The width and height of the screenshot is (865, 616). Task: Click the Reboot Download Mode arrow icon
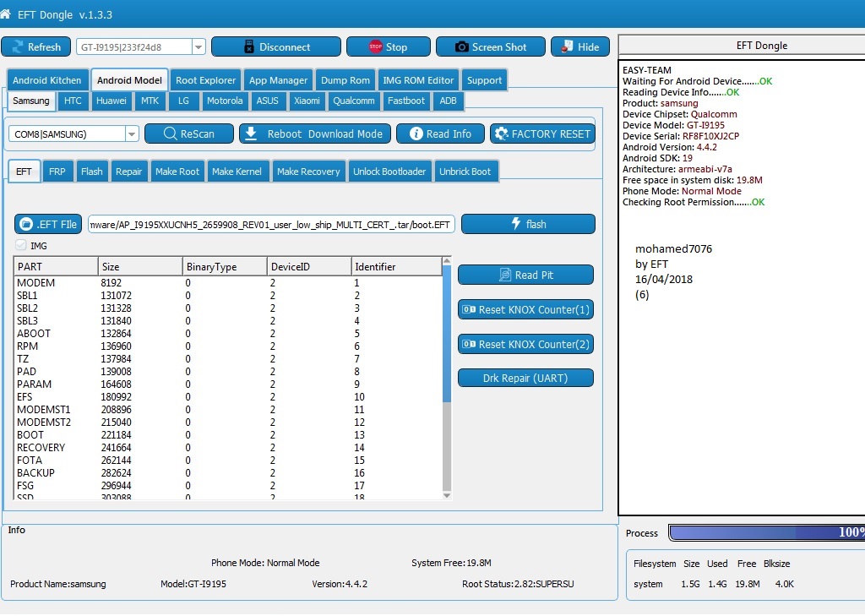251,134
